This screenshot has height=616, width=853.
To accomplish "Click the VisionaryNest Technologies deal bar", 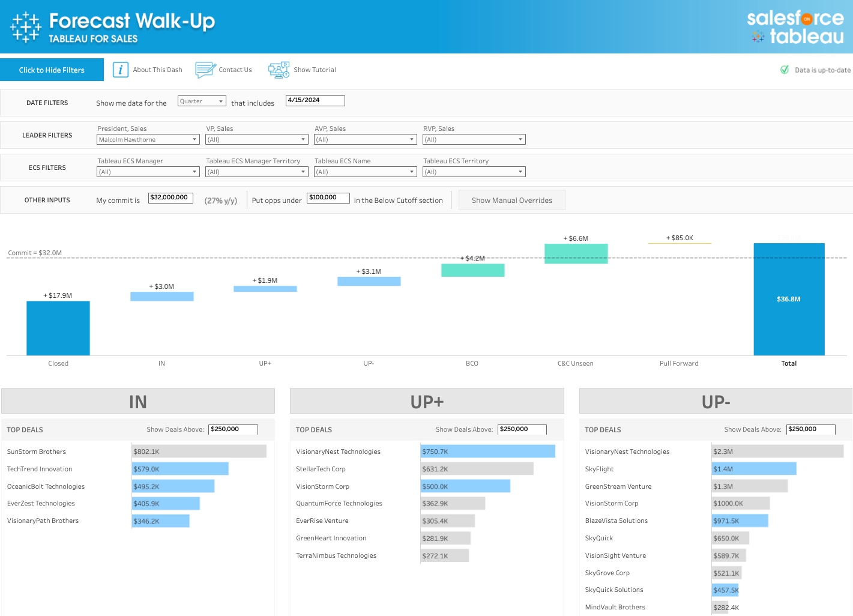I will point(487,451).
